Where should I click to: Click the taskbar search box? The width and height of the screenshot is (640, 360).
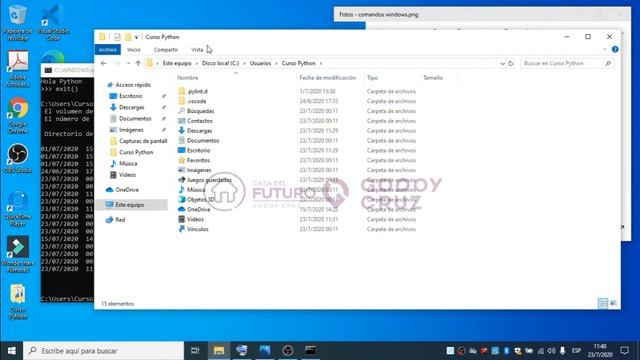[103, 351]
